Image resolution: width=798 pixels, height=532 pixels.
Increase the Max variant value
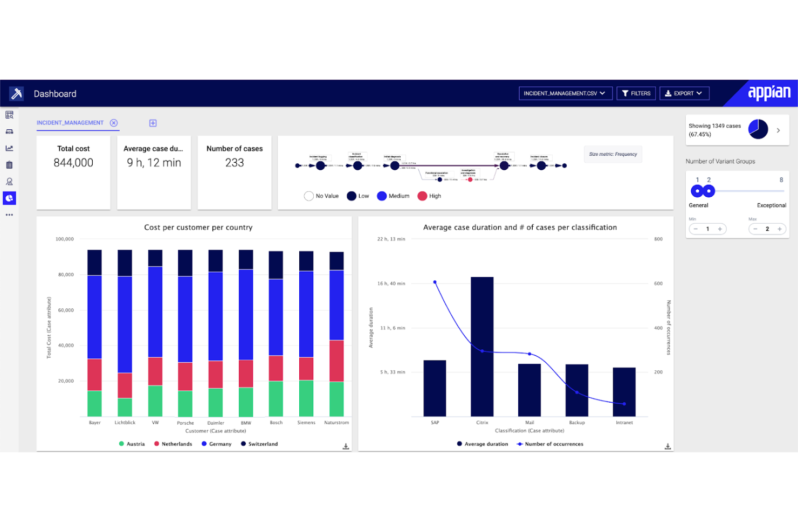(780, 229)
